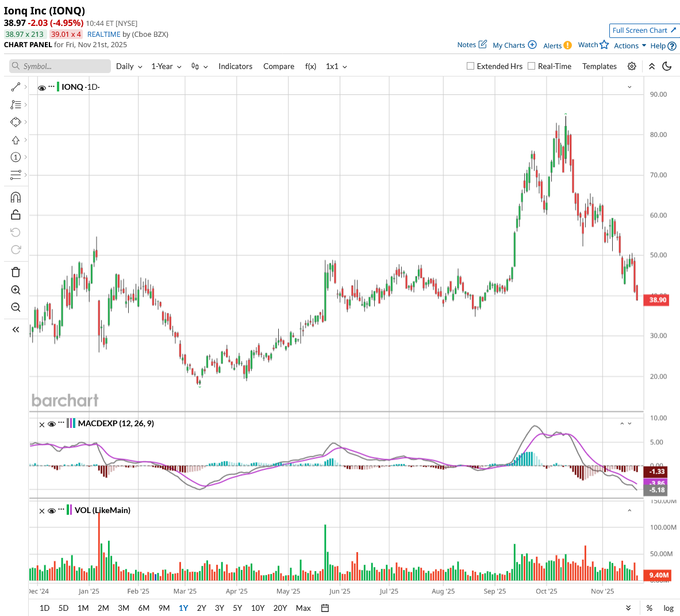Move the MACDEXP pane down
This screenshot has width=680, height=616.
(x=629, y=423)
